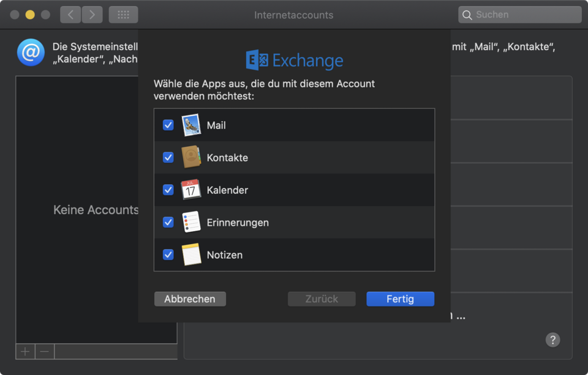Toggle the Kalender checkbox
588x375 pixels.
(168, 190)
